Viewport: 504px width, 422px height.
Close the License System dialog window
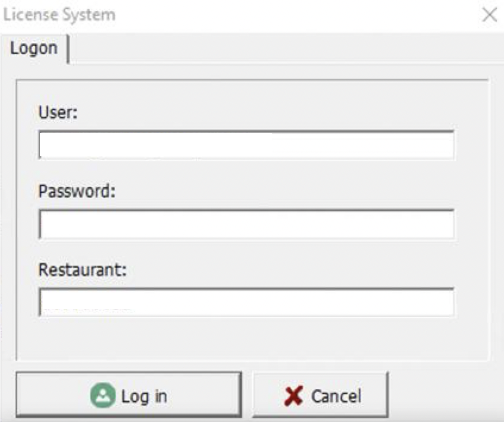pyautogui.click(x=489, y=15)
